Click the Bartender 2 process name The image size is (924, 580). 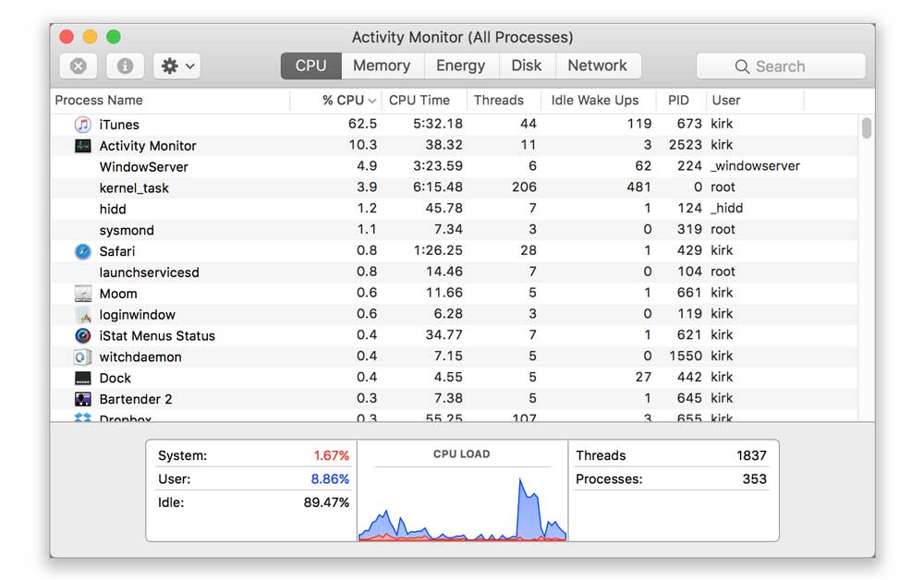[136, 399]
